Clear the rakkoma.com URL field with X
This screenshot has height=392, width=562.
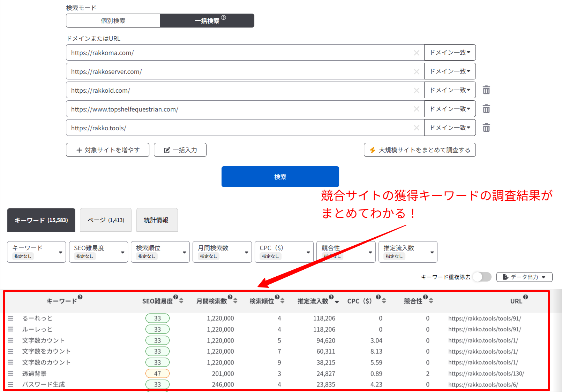point(416,53)
